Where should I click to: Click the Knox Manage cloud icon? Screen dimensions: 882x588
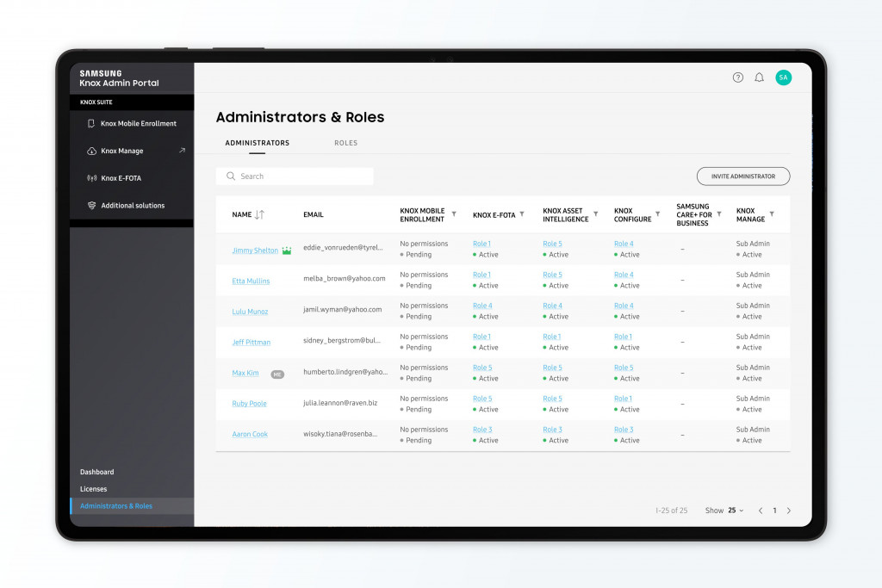click(90, 151)
